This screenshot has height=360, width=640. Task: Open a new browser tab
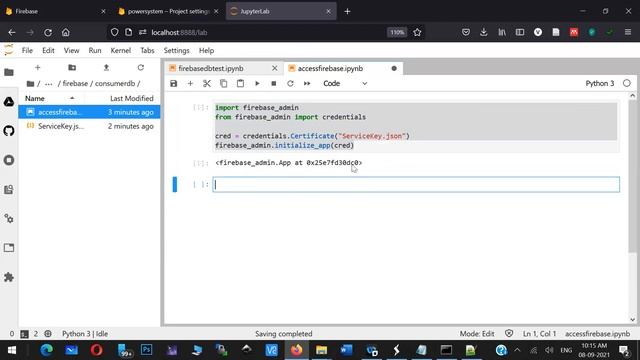[347, 11]
